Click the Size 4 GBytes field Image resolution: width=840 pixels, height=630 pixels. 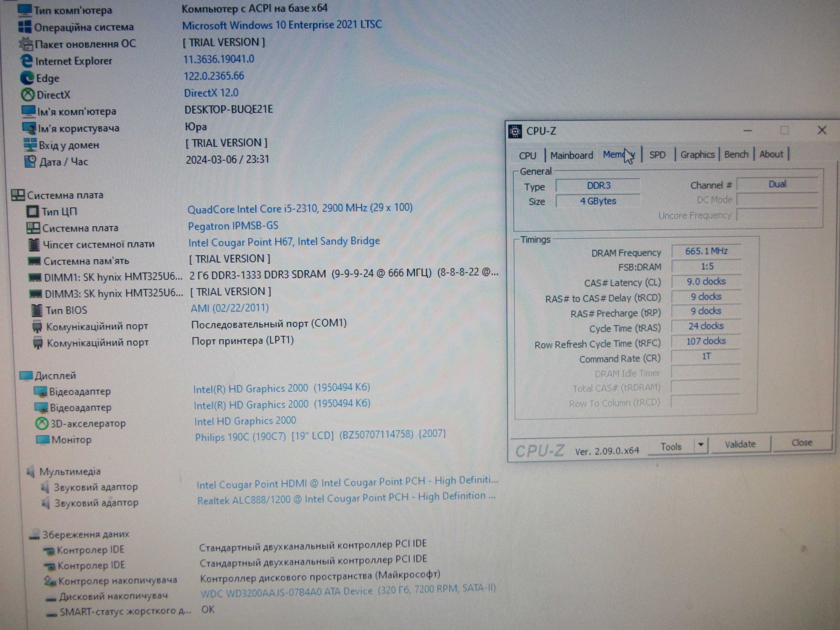point(598,201)
